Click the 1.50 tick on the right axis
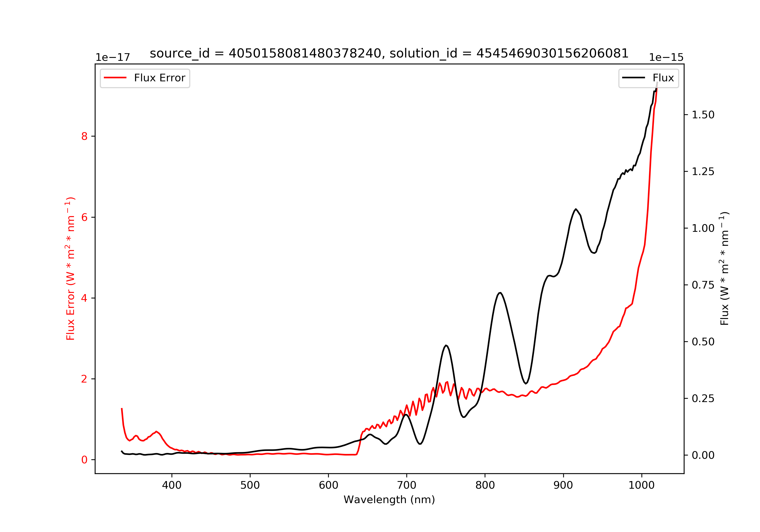This screenshot has height=532, width=760. 703,115
